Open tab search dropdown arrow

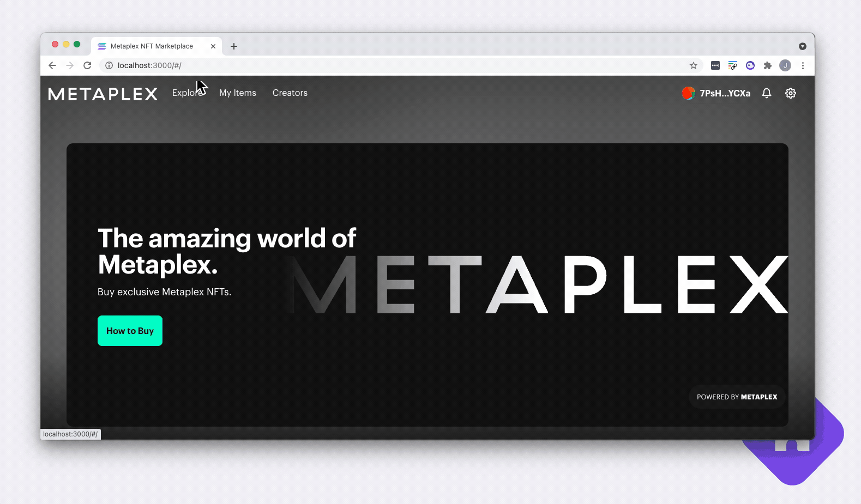803,46
